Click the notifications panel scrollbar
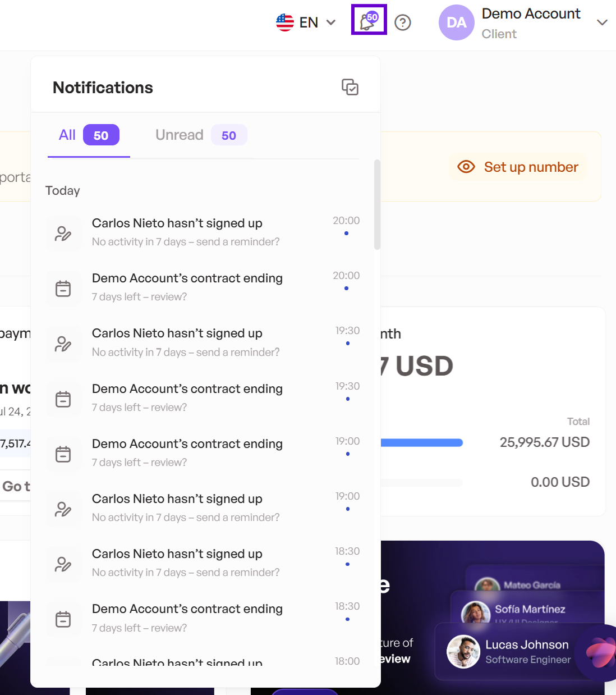 tap(377, 204)
